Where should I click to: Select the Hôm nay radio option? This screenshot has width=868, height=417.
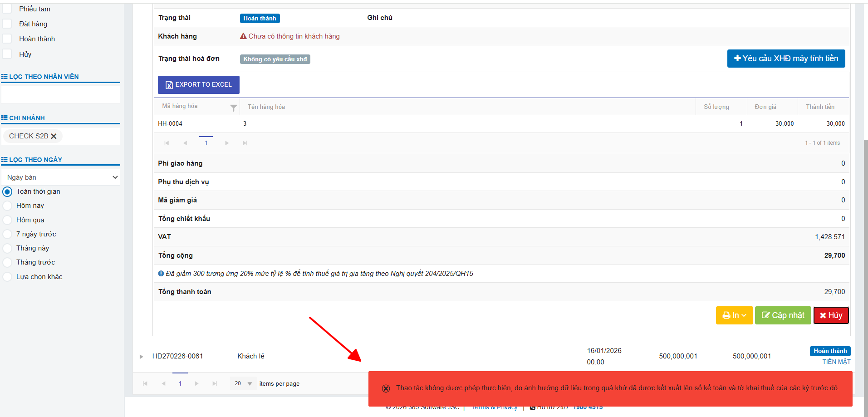point(7,206)
